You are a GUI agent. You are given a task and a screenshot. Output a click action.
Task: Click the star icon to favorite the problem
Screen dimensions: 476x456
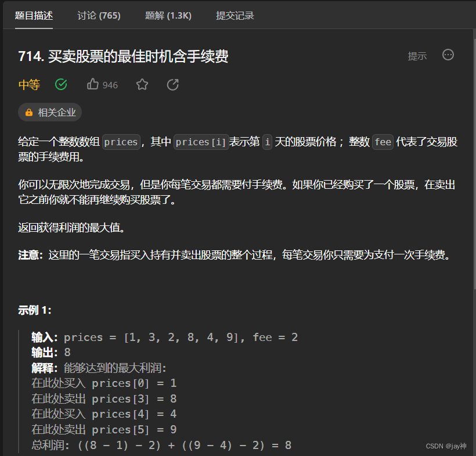142,84
